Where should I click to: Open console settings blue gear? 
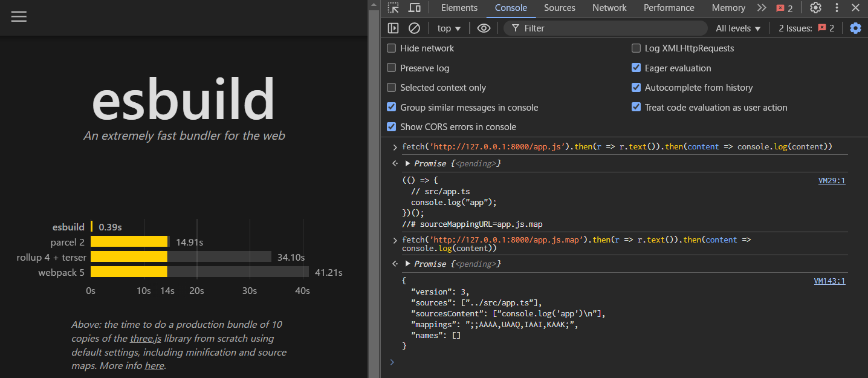coord(855,28)
